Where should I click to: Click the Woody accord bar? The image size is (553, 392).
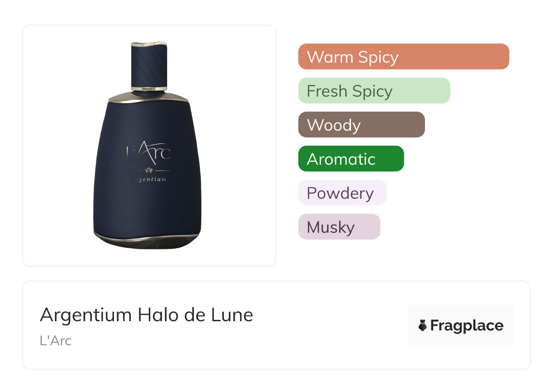pyautogui.click(x=361, y=125)
